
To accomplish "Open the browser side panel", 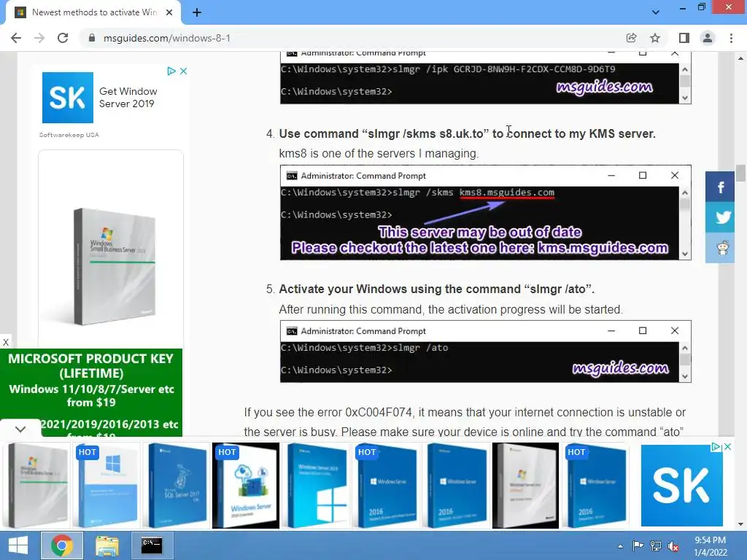I will [684, 38].
